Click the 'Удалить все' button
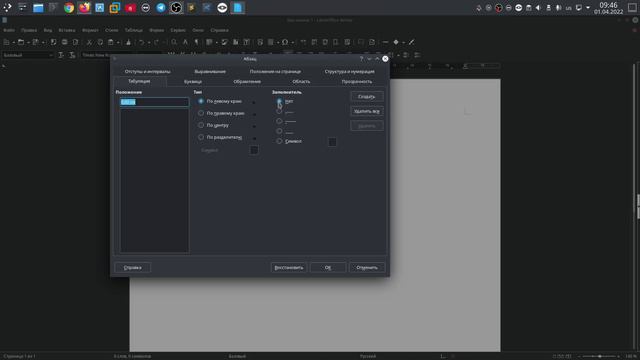 [x=367, y=111]
